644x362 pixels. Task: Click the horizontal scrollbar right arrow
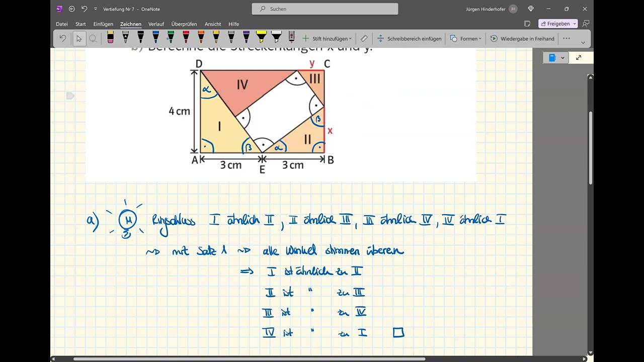[x=585, y=359]
